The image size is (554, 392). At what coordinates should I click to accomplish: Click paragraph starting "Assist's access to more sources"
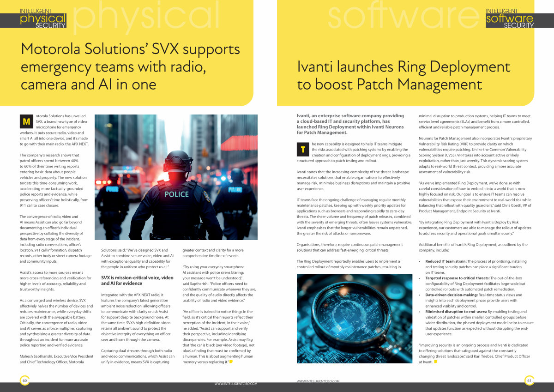point(55,280)
